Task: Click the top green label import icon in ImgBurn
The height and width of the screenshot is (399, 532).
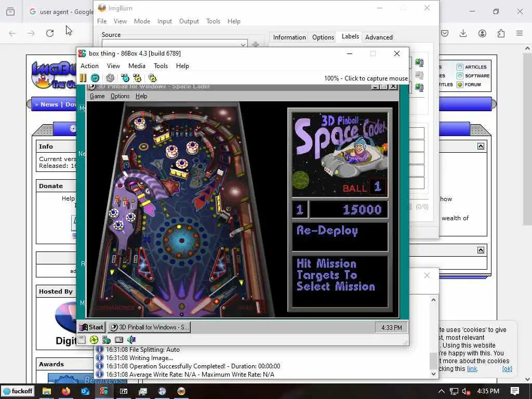Action: (x=419, y=62)
